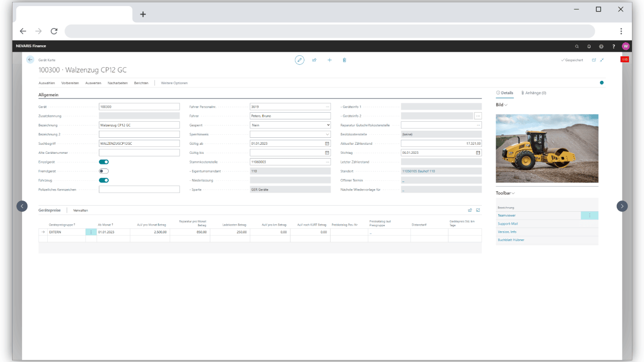Open the settings gear in the header
Image resolution: width=644 pixels, height=362 pixels.
(601, 46)
